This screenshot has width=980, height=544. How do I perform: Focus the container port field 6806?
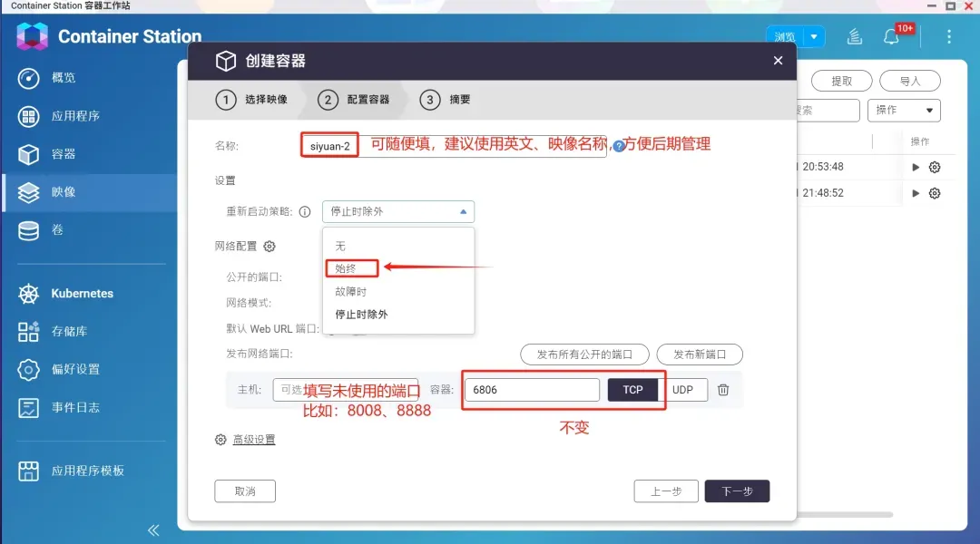[x=533, y=390]
